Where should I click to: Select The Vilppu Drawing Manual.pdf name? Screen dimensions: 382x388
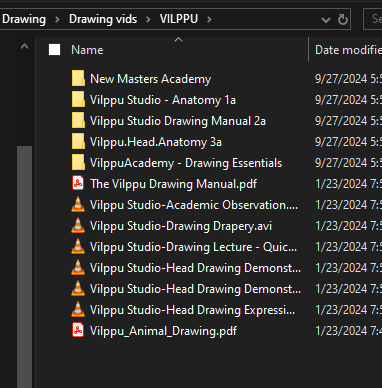tap(174, 184)
